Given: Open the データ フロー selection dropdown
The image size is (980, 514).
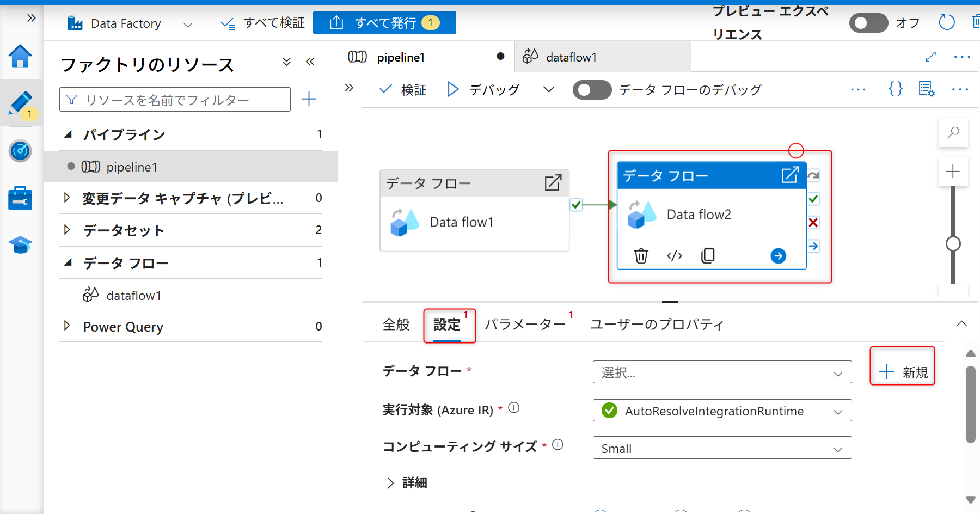Looking at the screenshot, I should point(722,372).
